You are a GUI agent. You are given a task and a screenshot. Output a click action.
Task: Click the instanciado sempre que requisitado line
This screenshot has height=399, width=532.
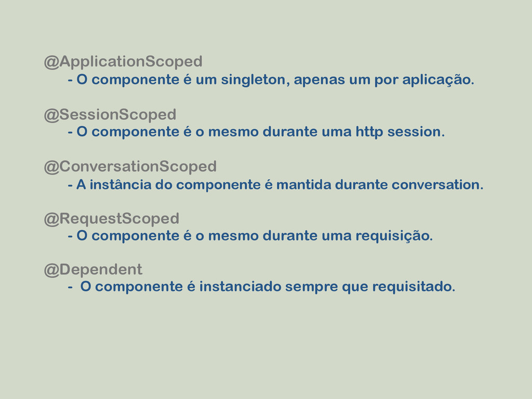[261, 287]
